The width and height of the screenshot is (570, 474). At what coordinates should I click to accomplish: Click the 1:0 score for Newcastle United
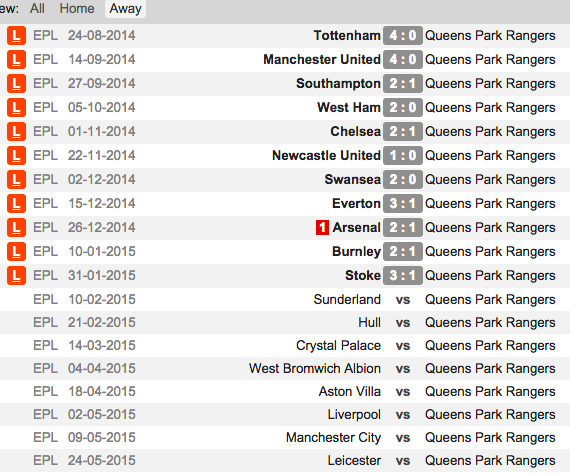click(403, 156)
